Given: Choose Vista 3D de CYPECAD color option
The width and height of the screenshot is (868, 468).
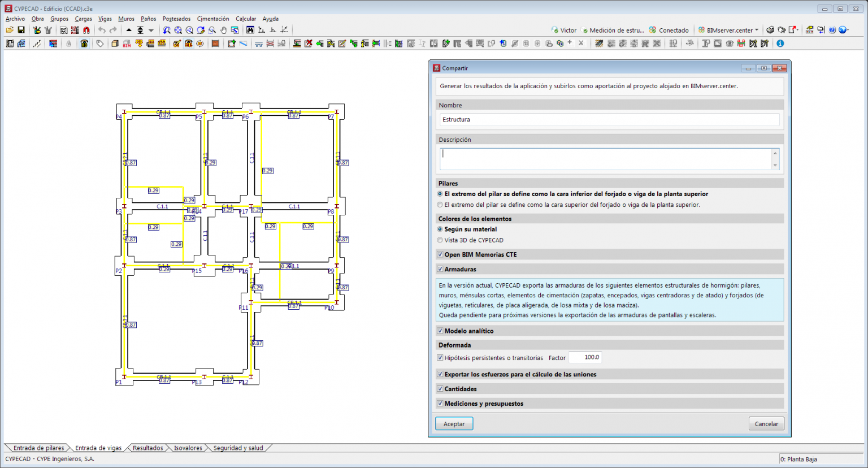Looking at the screenshot, I should 440,240.
